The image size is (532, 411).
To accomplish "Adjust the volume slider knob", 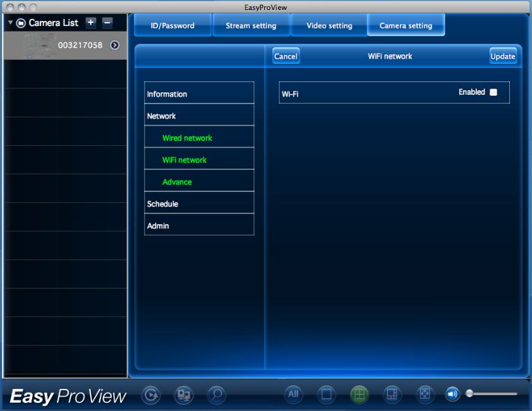I will (469, 393).
